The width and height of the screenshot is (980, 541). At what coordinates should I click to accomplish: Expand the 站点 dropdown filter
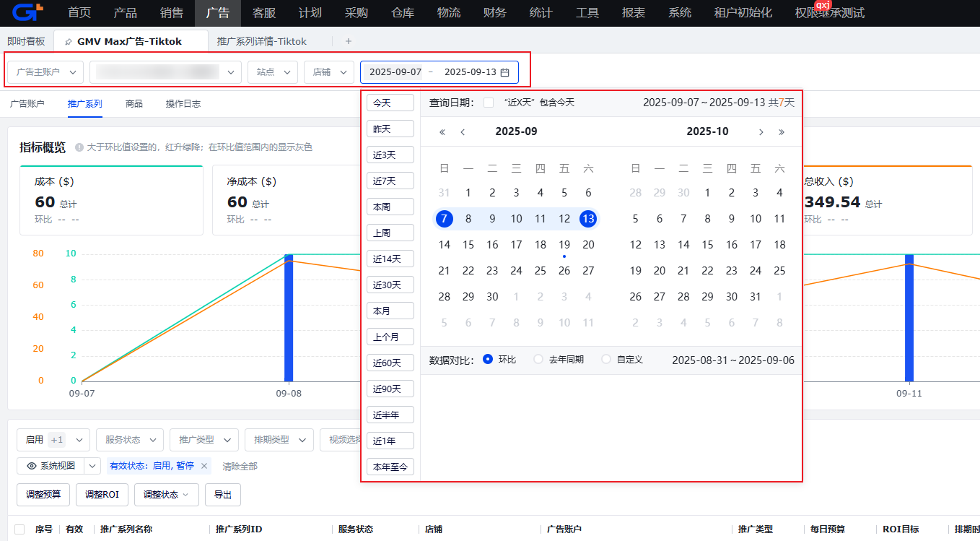tap(272, 72)
